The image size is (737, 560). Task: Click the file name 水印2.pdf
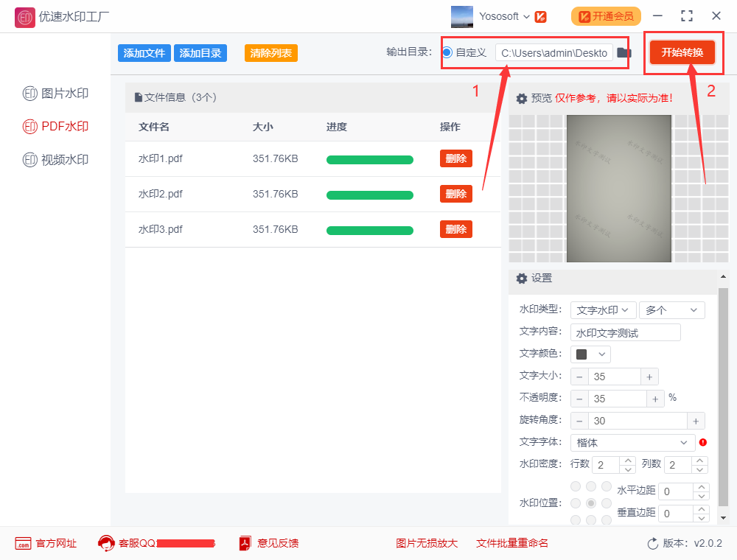(x=160, y=194)
